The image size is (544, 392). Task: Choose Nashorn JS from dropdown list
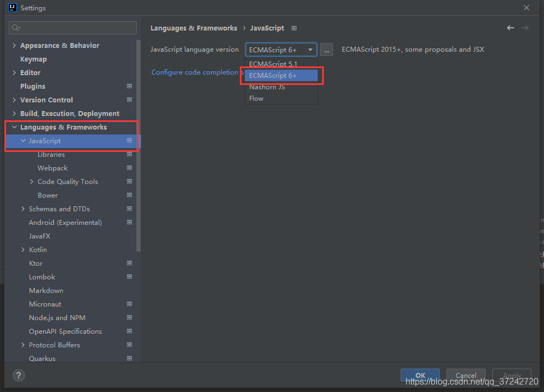tap(281, 87)
